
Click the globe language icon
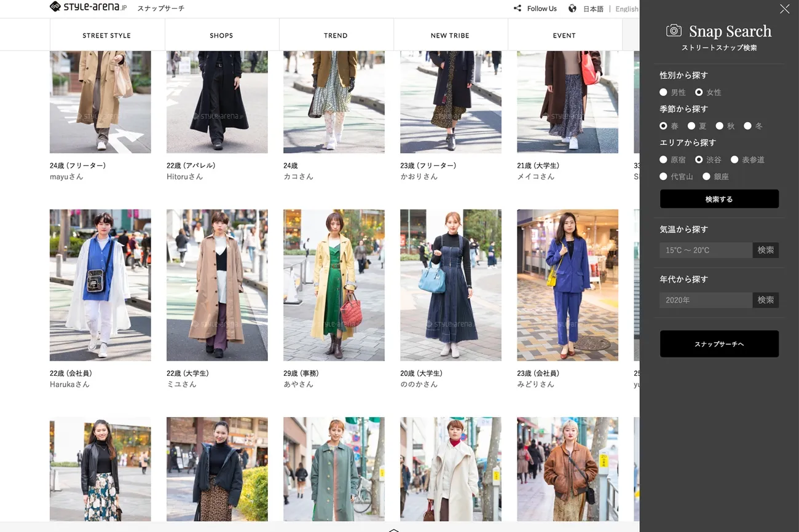572,9
